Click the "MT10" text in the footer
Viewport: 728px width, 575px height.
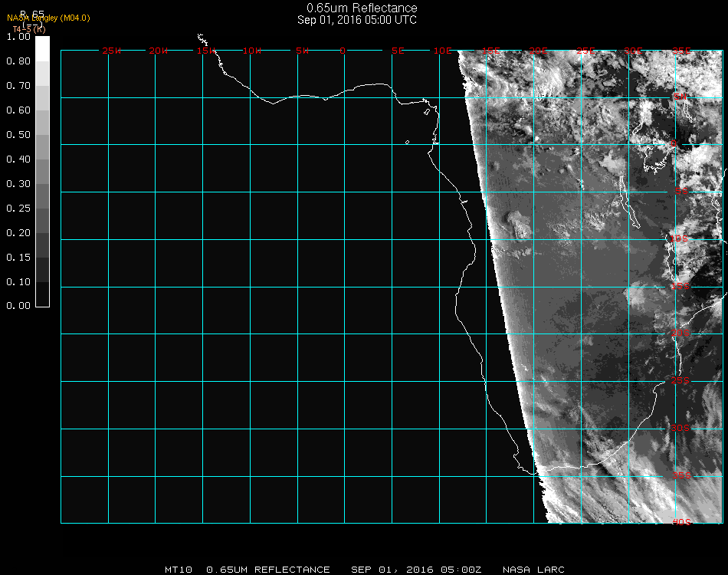click(x=179, y=570)
